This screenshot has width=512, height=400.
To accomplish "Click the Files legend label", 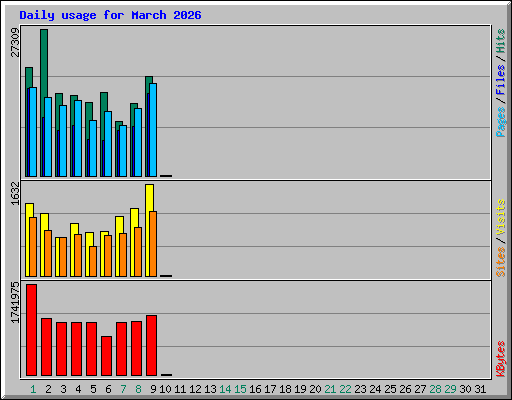I will click(x=501, y=80).
